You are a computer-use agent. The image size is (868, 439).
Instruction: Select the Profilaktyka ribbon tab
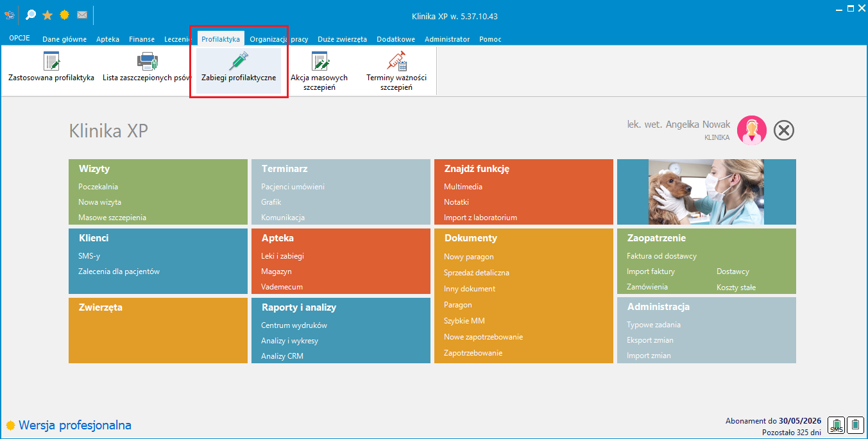click(221, 39)
